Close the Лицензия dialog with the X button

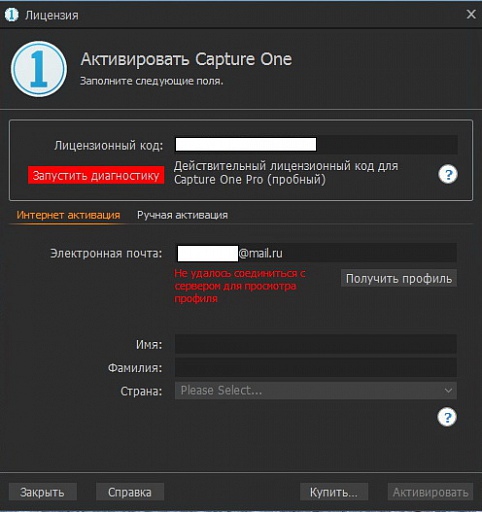point(471,14)
